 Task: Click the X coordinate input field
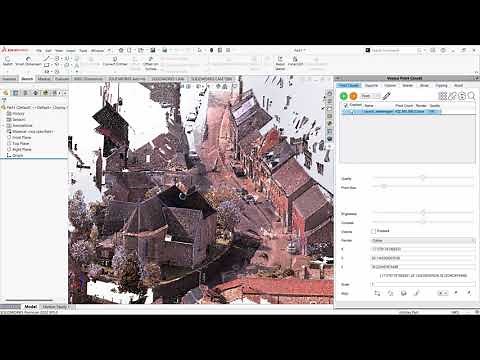pyautogui.click(x=423, y=249)
